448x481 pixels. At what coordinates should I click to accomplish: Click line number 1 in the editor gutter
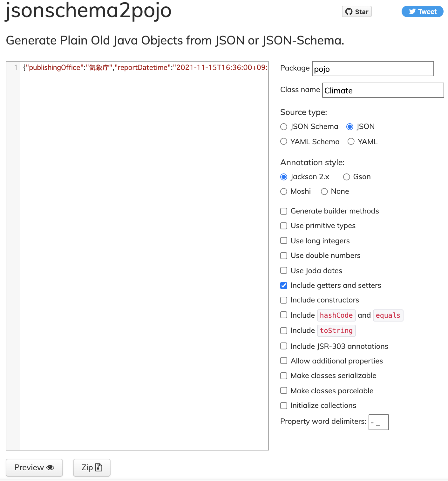[15, 67]
